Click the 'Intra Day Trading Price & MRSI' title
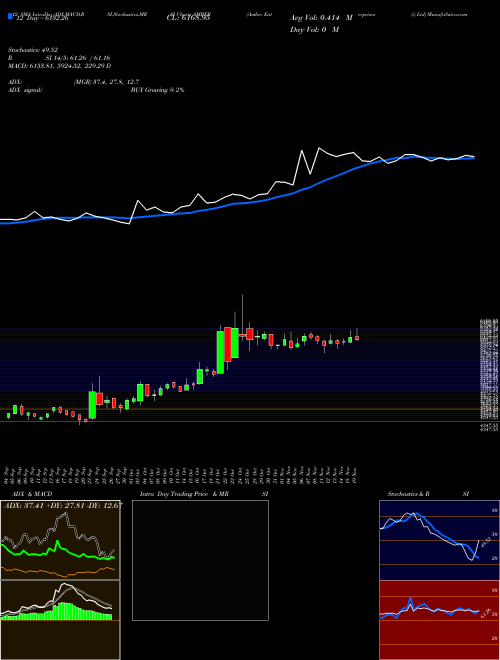Image resolution: width=500 pixels, height=660 pixels. [x=204, y=494]
